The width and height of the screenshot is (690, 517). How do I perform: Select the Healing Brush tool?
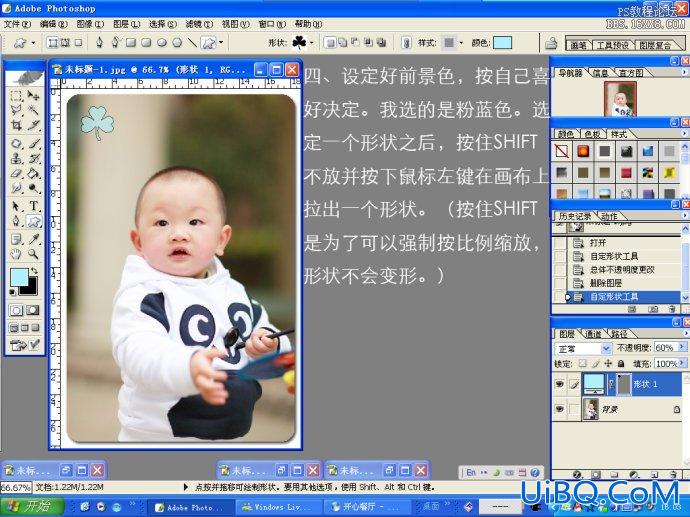pyautogui.click(x=16, y=144)
